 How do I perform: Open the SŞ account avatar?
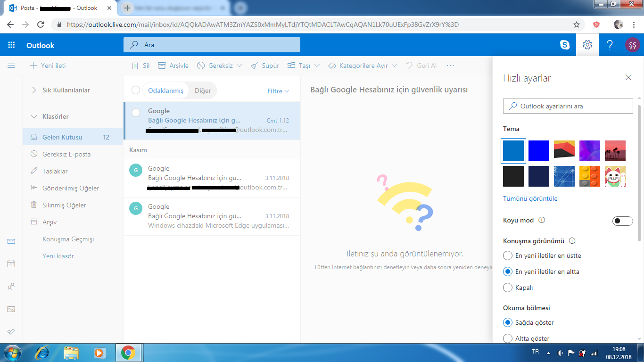point(632,45)
